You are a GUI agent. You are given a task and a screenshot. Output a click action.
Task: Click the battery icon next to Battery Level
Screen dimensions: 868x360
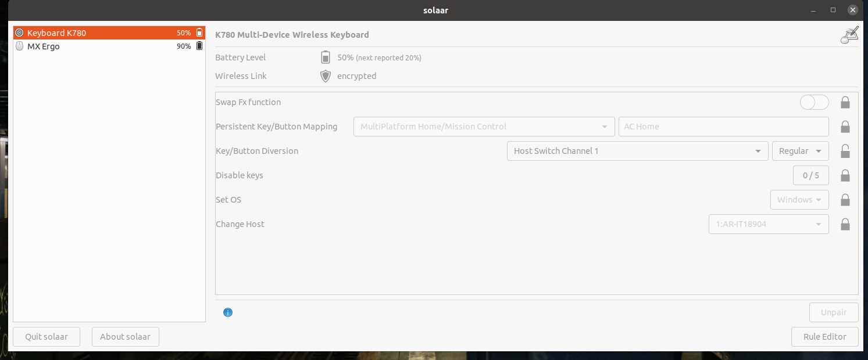tap(326, 57)
